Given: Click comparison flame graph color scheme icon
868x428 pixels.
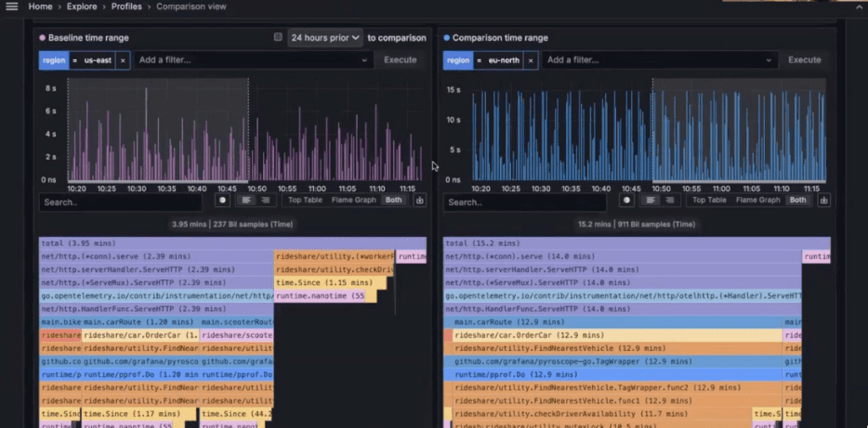Looking at the screenshot, I should (x=628, y=201).
